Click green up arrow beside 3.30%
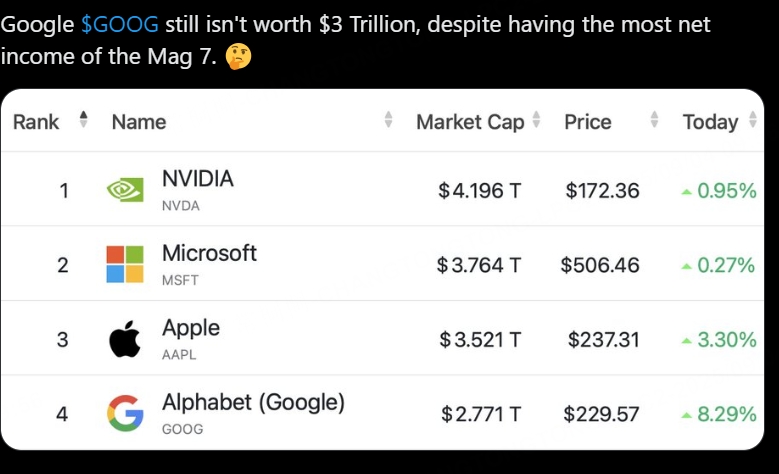 pos(686,341)
